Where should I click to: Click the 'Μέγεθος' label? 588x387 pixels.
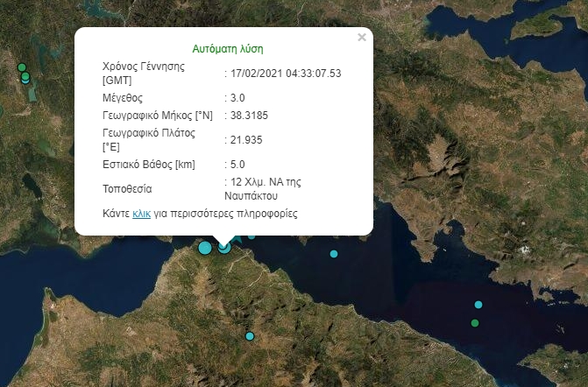pyautogui.click(x=123, y=98)
